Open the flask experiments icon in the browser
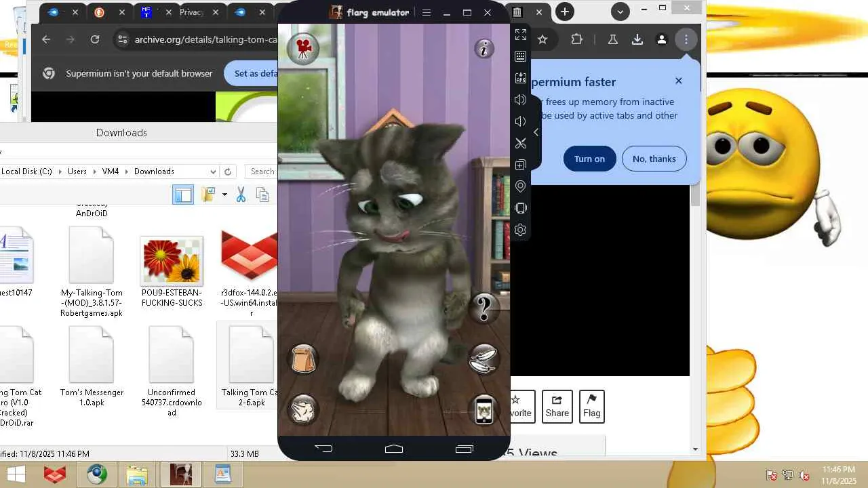Image resolution: width=868 pixels, height=488 pixels. tap(613, 39)
